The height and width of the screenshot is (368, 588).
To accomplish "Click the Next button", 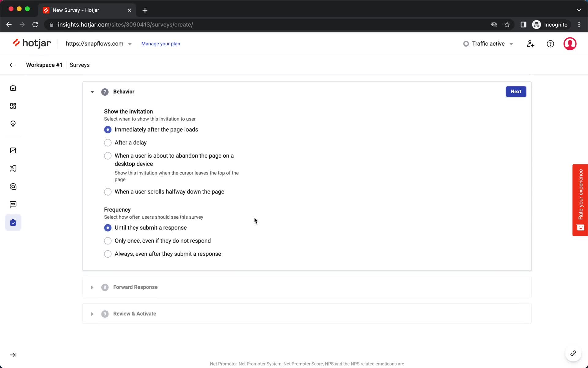I will pyautogui.click(x=516, y=92).
